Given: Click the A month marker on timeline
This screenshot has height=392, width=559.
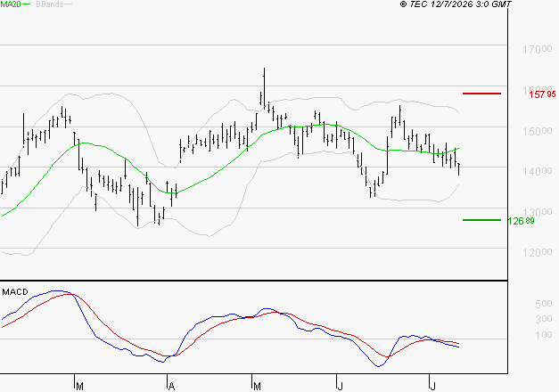Looking at the screenshot, I should click(171, 387).
